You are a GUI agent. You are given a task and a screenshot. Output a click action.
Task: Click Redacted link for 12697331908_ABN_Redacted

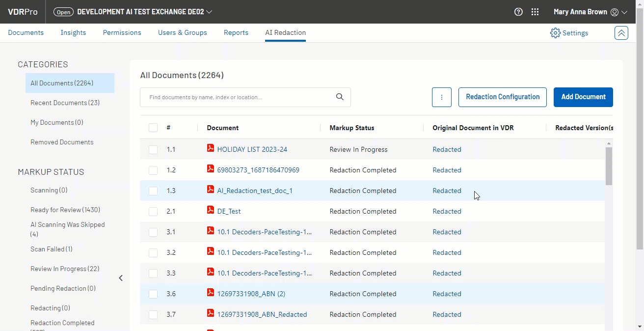[x=447, y=314]
